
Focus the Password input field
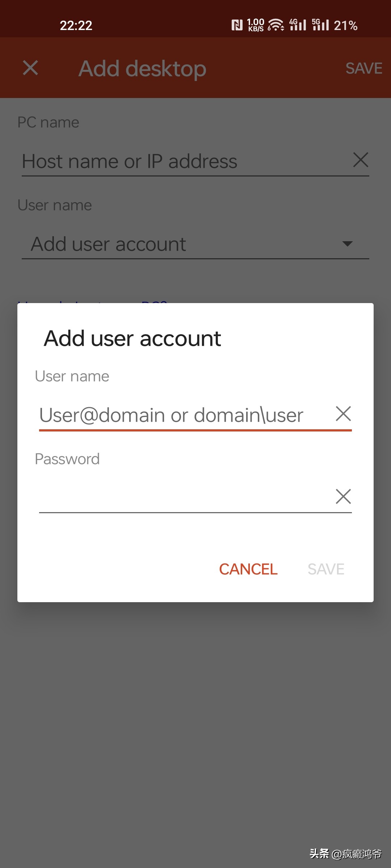point(181,497)
